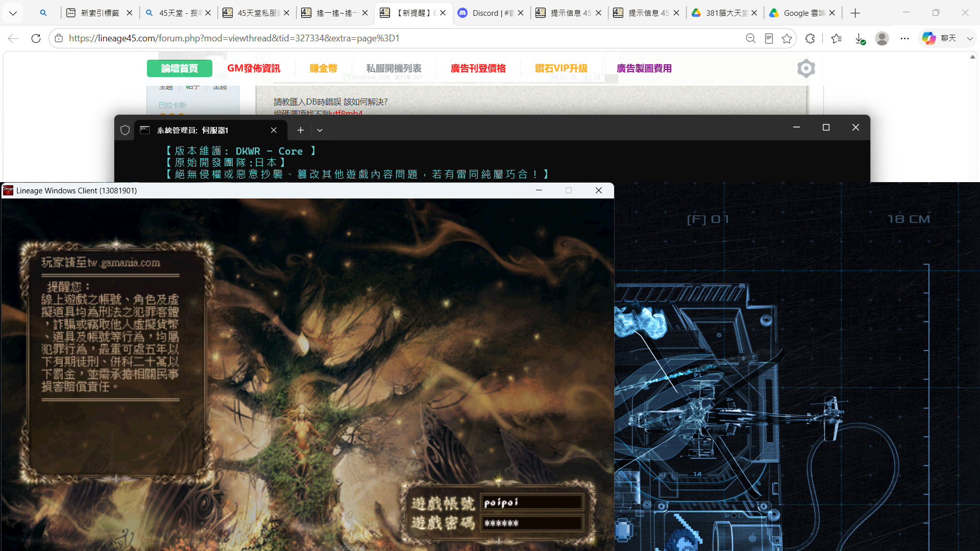The width and height of the screenshot is (980, 551).
Task: Click the 遊戲帳號 account input field
Action: pyautogui.click(x=532, y=503)
